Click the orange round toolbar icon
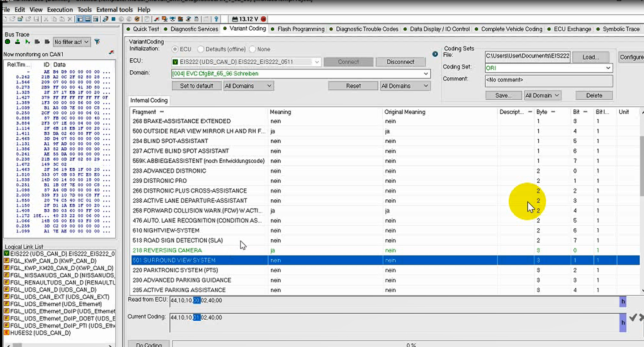 (137, 19)
